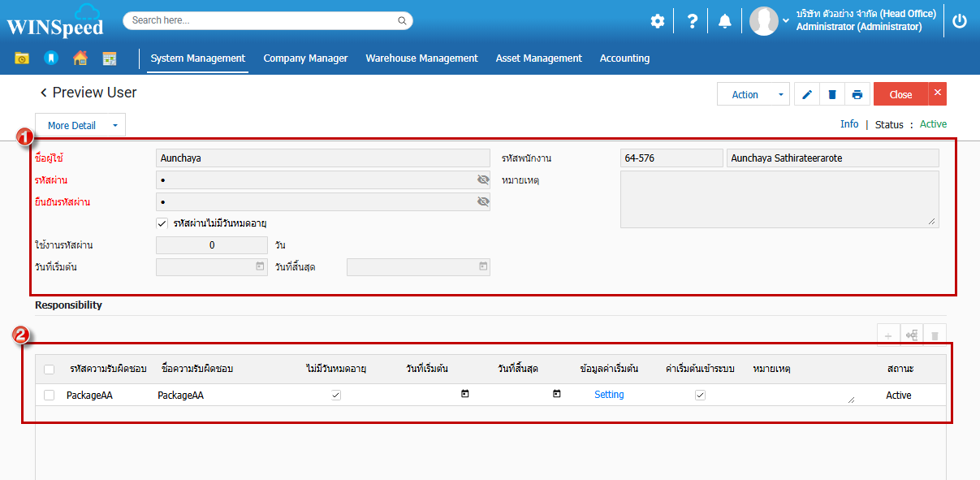Open the home icon in the navigation bar

pyautogui.click(x=80, y=58)
